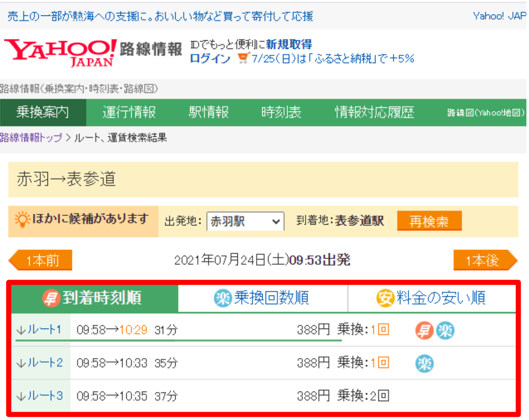529x420 pixels.
Task: Open the 時刻表 menu tab
Action: coord(281,112)
